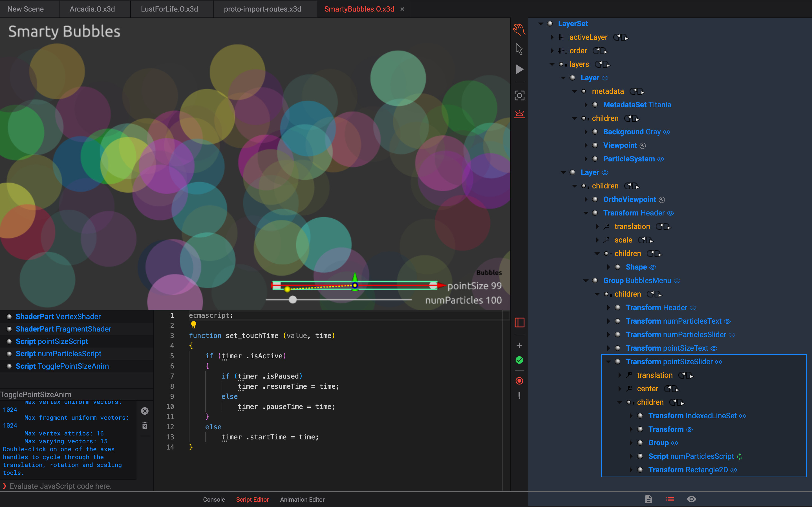
Task: Toggle eye on Group BubblesMenu
Action: (x=677, y=281)
